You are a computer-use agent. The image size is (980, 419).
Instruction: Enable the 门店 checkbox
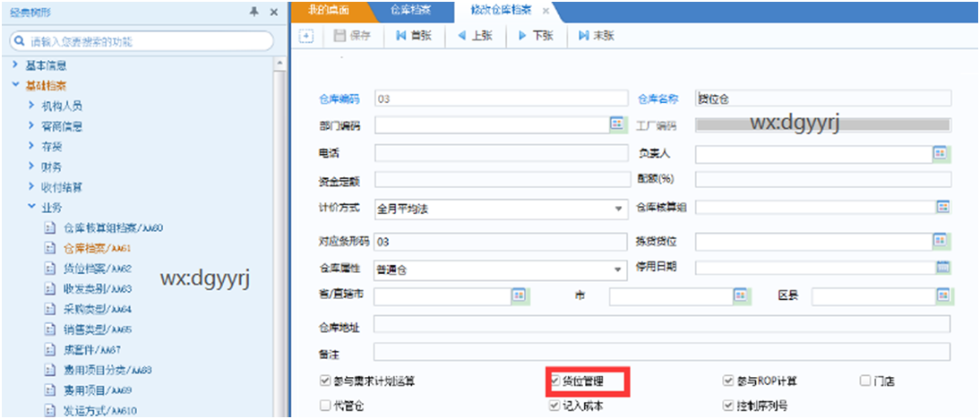(x=865, y=381)
